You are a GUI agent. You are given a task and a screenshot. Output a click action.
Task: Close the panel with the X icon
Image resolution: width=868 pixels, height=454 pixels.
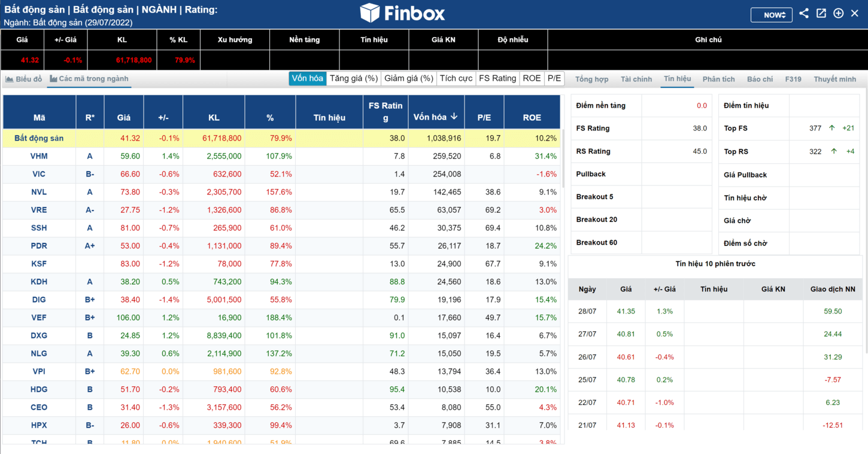(855, 13)
